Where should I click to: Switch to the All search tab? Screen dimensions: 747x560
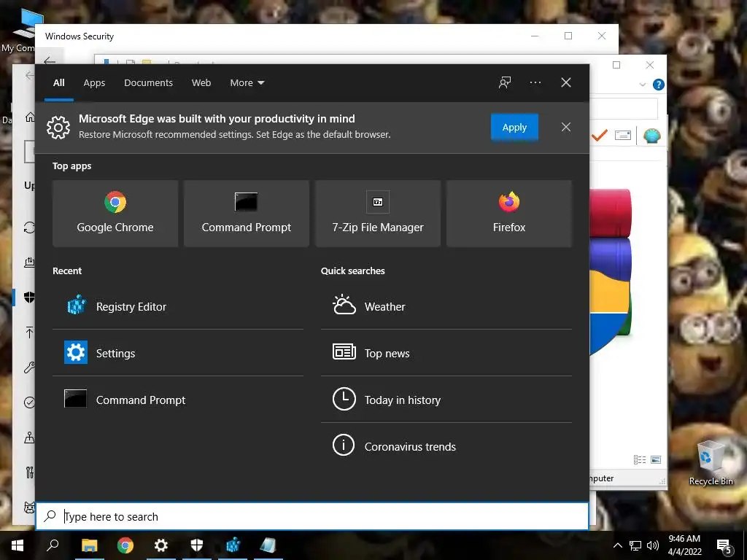coord(58,82)
